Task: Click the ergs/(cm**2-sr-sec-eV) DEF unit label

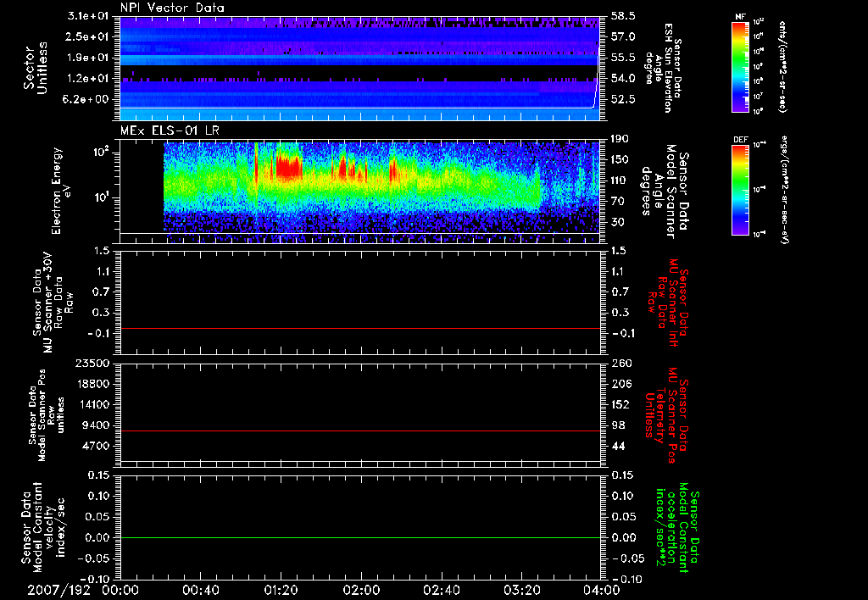Action: click(x=784, y=189)
